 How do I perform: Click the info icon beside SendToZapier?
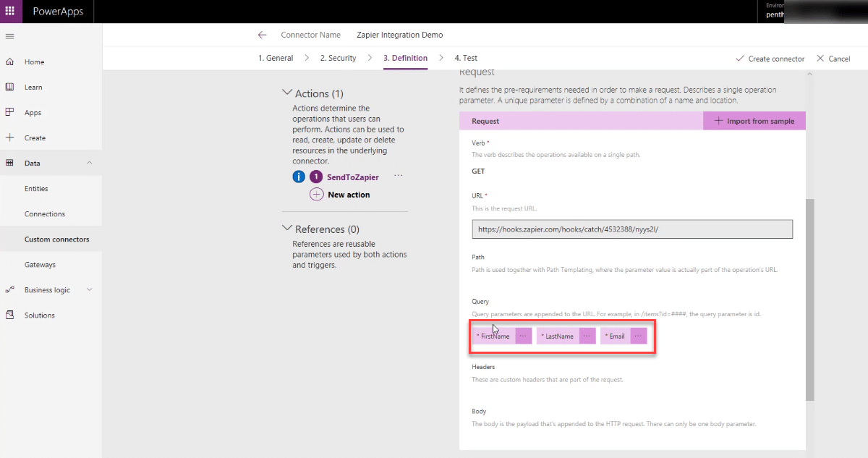tap(299, 177)
